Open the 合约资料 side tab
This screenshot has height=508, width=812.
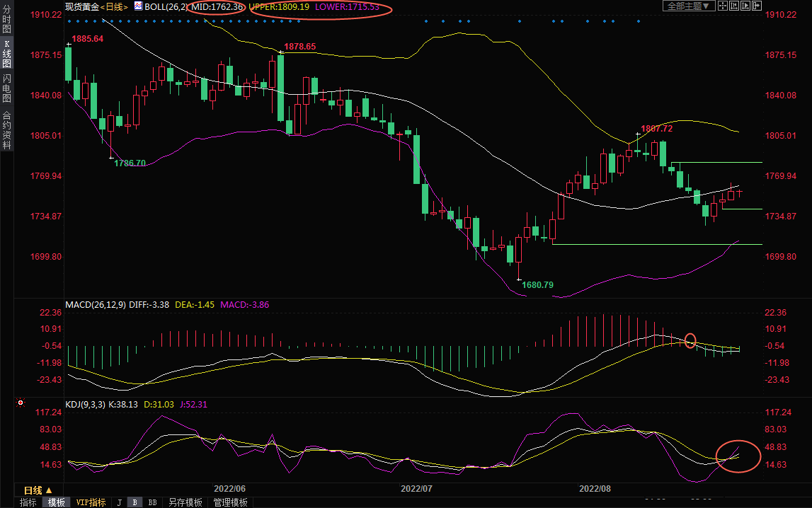6,130
